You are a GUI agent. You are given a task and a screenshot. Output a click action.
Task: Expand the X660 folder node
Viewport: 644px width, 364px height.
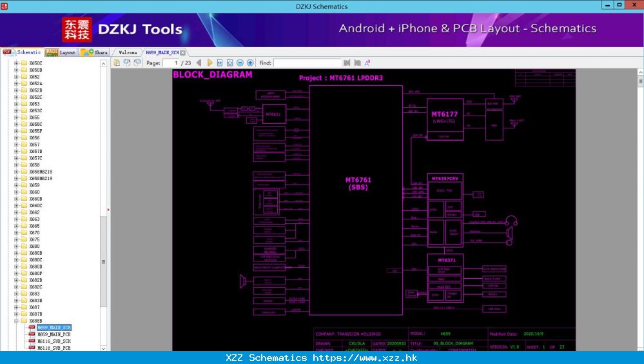tap(16, 192)
